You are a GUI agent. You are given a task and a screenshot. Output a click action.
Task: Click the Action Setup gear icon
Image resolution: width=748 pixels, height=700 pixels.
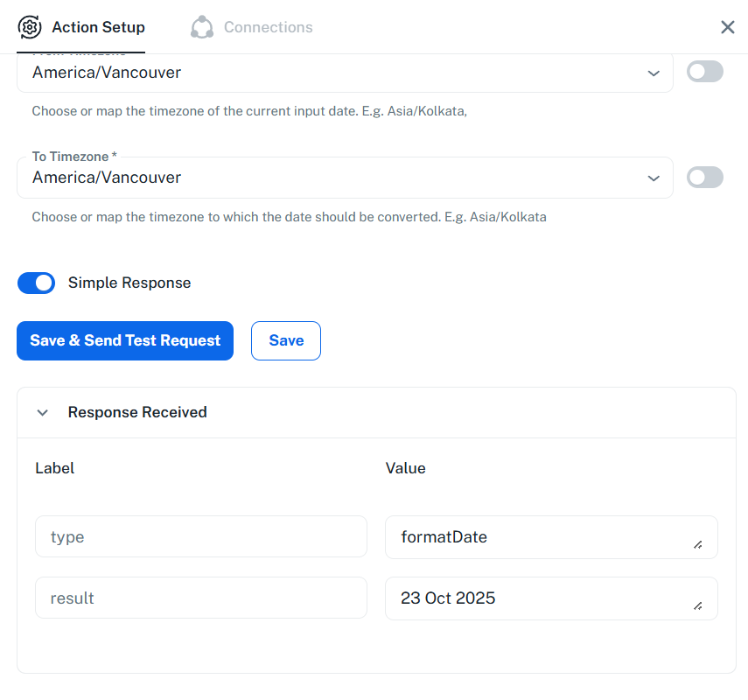point(30,27)
